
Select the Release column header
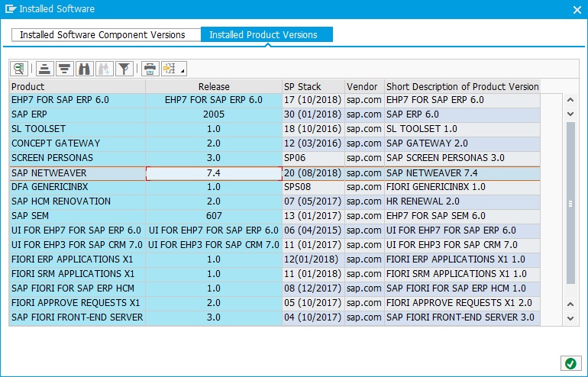pyautogui.click(x=214, y=86)
